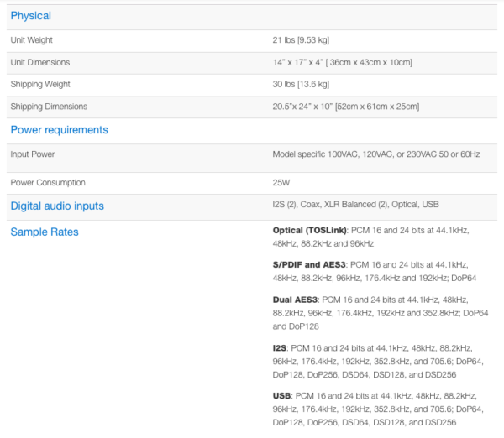Open the Digital audio inputs heading

(57, 206)
